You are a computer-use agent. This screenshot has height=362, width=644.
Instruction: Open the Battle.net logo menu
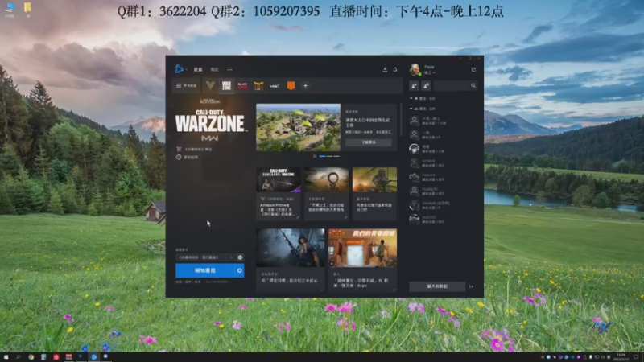tap(180, 69)
